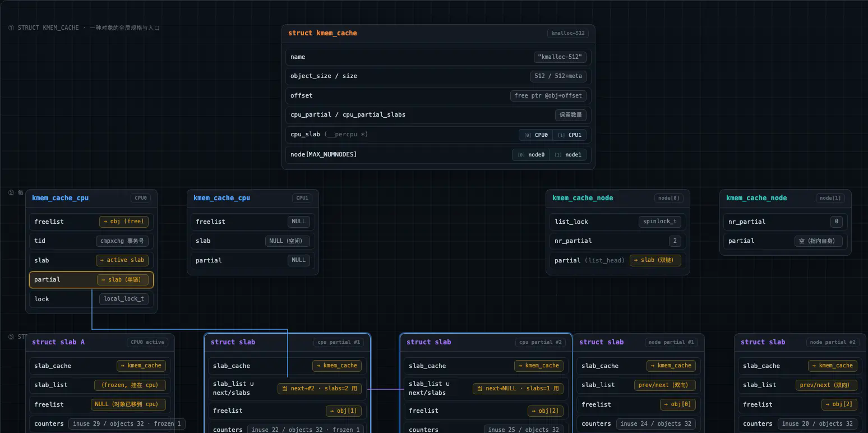868x433 pixels.
Task: Click the "→ active slab" pointer badge
Action: coord(122,260)
